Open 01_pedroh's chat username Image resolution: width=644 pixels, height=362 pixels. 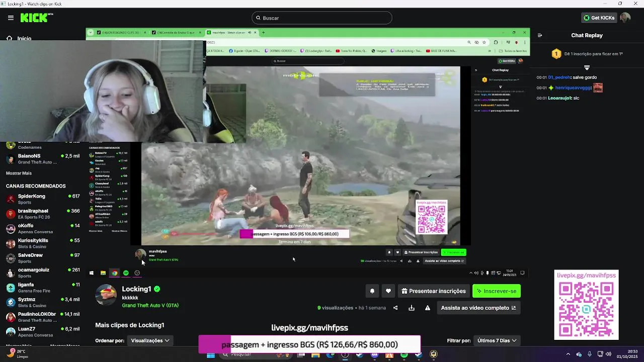[x=560, y=77]
